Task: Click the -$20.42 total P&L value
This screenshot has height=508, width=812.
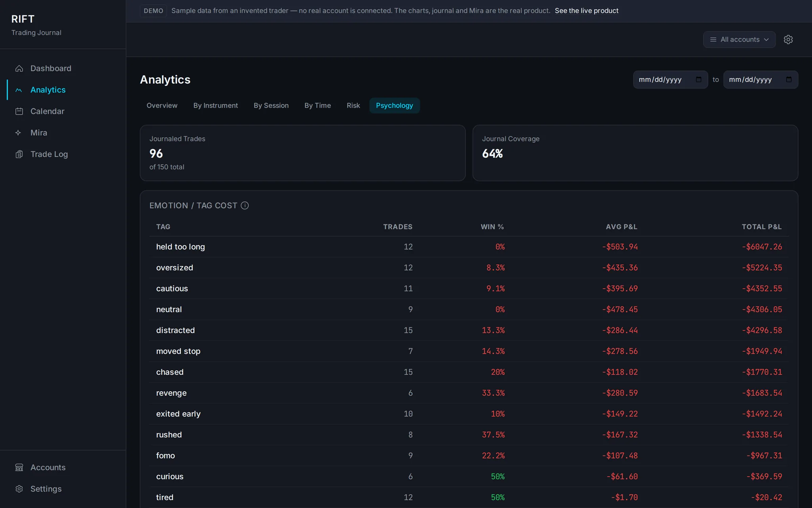Action: pyautogui.click(x=766, y=498)
